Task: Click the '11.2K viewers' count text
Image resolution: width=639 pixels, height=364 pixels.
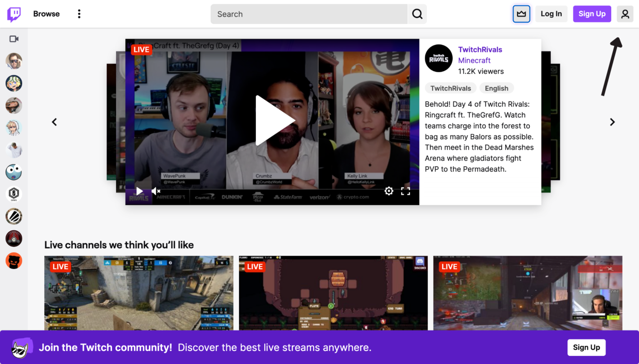Action: pos(481,71)
